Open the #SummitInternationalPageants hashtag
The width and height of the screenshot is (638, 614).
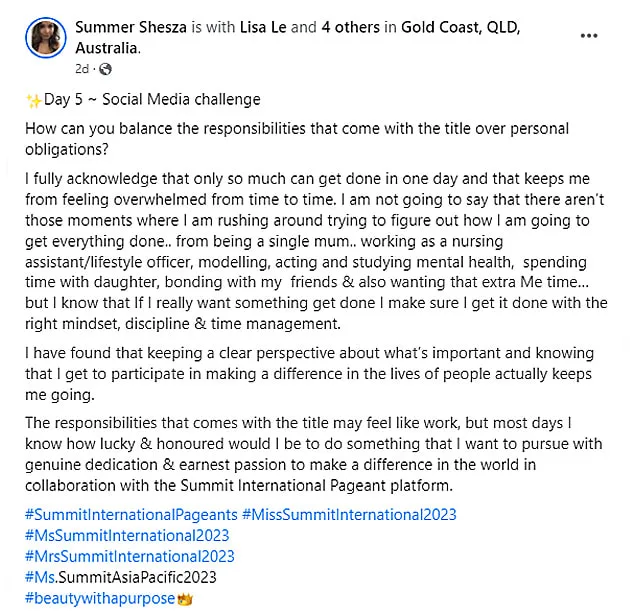[131, 515]
